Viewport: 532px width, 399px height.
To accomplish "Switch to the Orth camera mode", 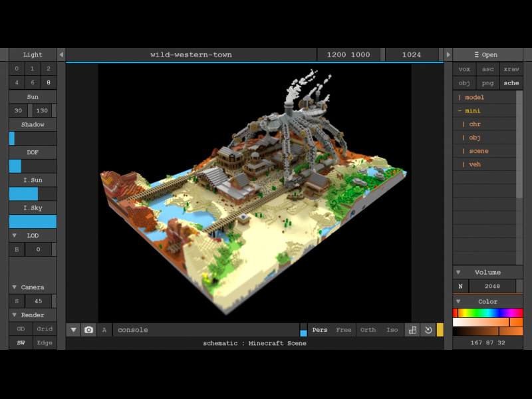I will pos(368,330).
